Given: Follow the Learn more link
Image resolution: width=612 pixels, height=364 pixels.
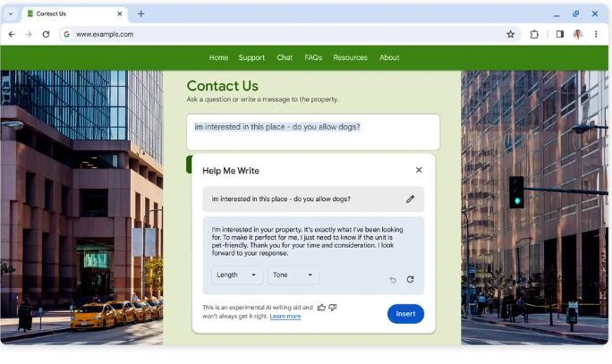Looking at the screenshot, I should (285, 316).
